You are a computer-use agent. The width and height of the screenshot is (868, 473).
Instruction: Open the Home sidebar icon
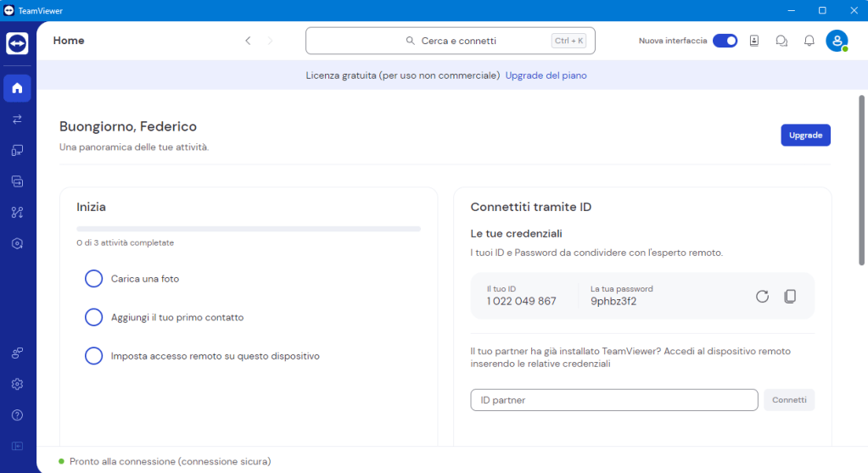17,88
